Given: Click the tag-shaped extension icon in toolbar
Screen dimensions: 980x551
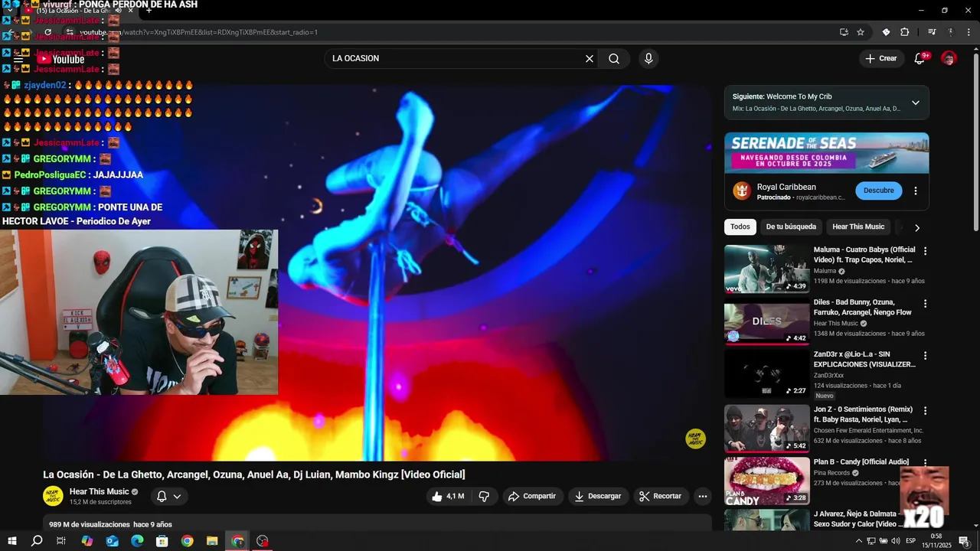Looking at the screenshot, I should pyautogui.click(x=886, y=32).
